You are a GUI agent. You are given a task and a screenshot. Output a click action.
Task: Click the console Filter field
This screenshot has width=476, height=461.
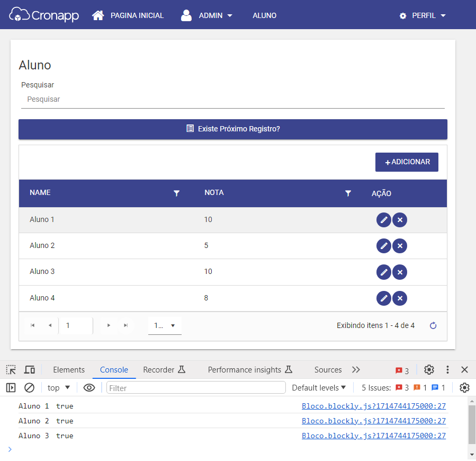click(196, 388)
